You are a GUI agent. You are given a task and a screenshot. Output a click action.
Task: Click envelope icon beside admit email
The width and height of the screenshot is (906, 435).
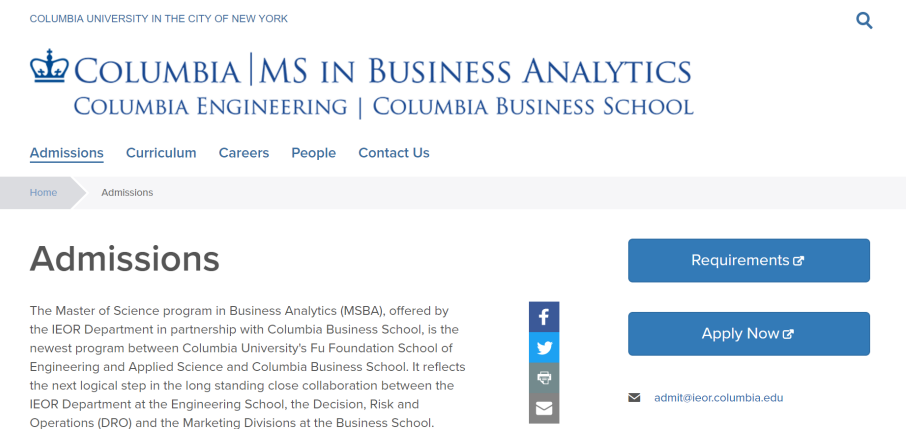point(634,398)
